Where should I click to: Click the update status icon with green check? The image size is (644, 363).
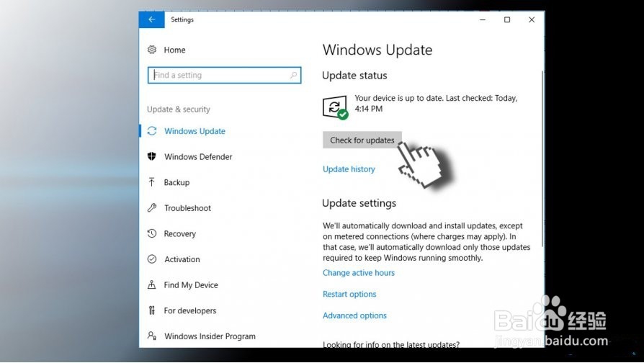[335, 107]
